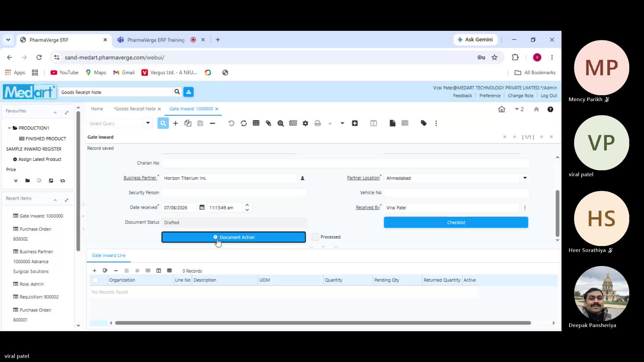The image size is (644, 362).
Task: Click the new folder icon in Favourites
Action: (28, 181)
